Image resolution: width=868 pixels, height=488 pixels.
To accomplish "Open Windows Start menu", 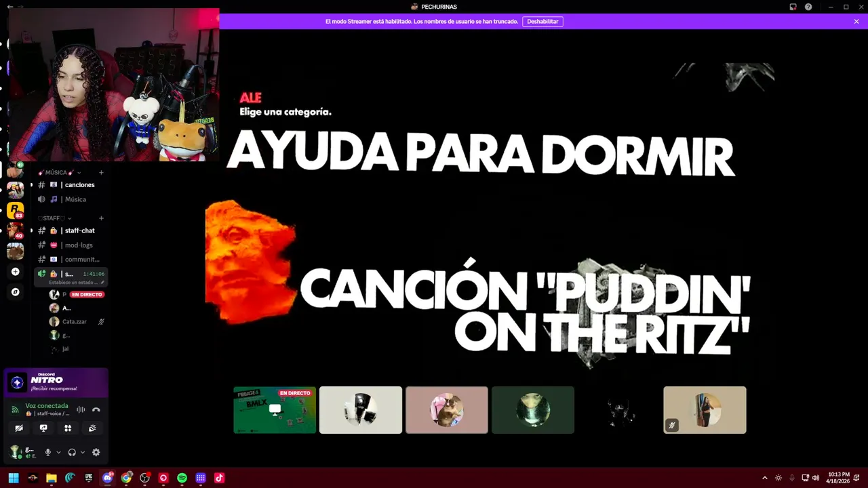I will pos(14,478).
